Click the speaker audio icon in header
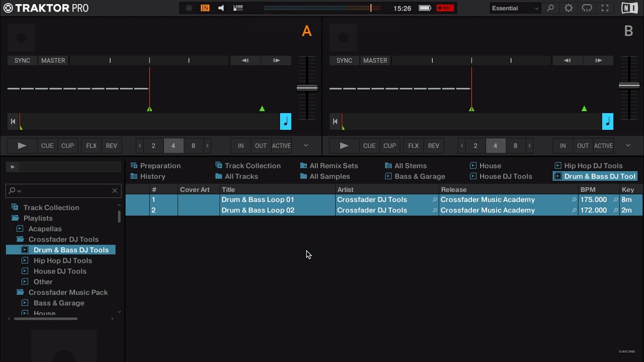The image size is (644, 362). pos(221,8)
